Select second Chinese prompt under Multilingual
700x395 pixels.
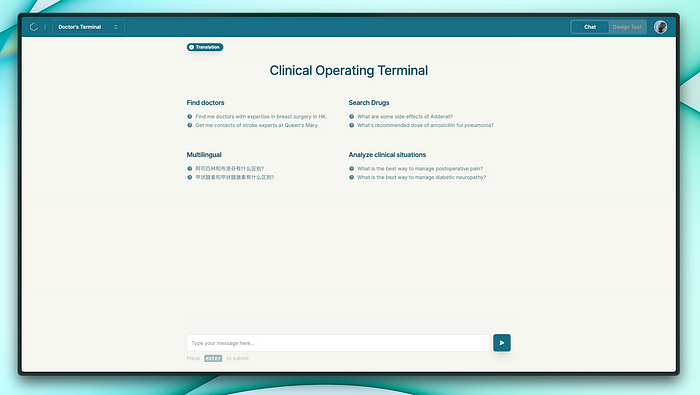pyautogui.click(x=234, y=177)
